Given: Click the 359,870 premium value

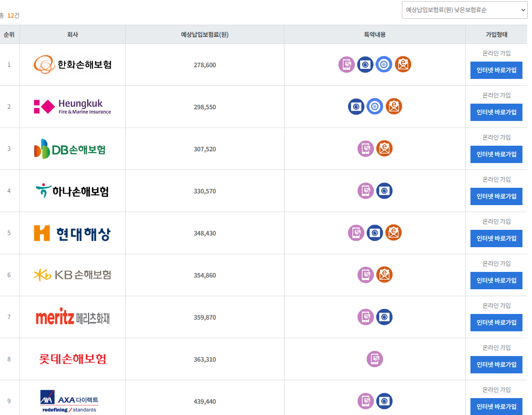Looking at the screenshot, I should click(x=205, y=317).
